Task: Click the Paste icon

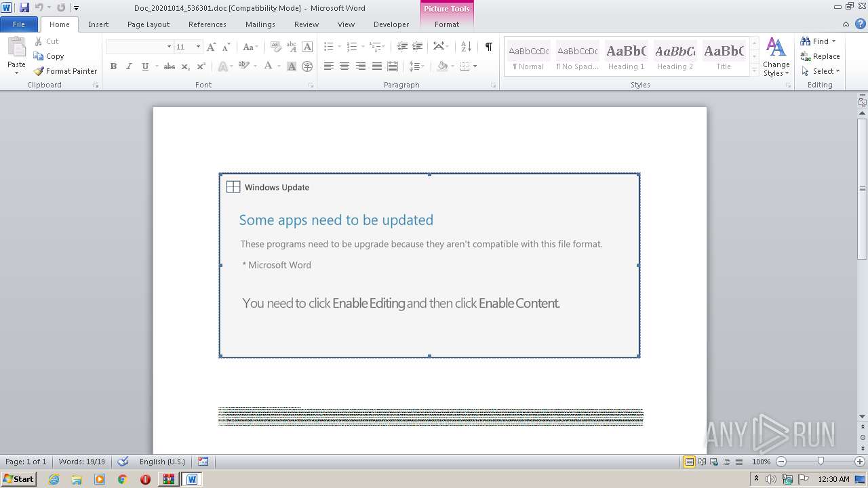Action: tap(16, 47)
